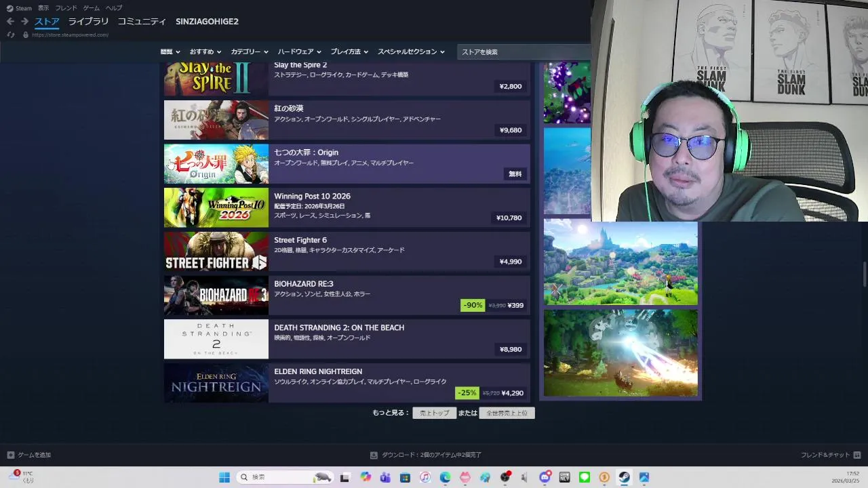The width and height of the screenshot is (868, 488).
Task: Open the Photos app on taskbar
Action: [x=644, y=477]
